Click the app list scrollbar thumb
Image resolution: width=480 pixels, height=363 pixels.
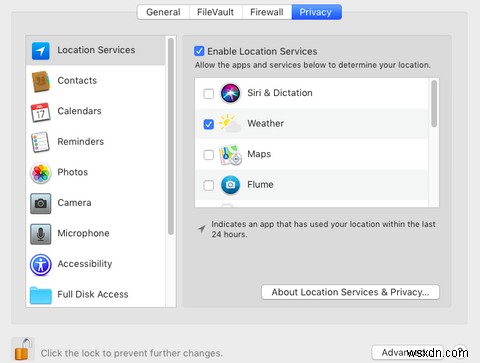coord(434,104)
